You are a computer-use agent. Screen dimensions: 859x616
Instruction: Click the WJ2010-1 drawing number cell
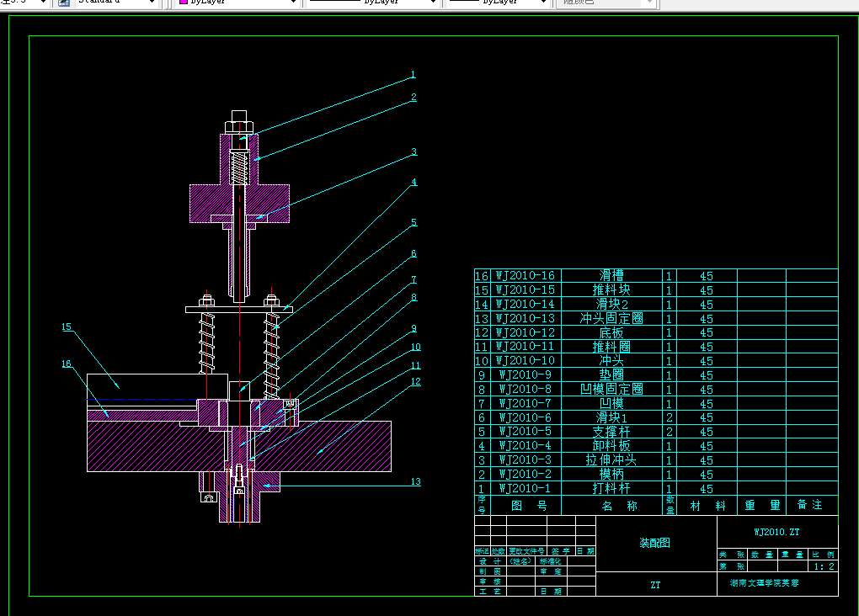pos(526,488)
